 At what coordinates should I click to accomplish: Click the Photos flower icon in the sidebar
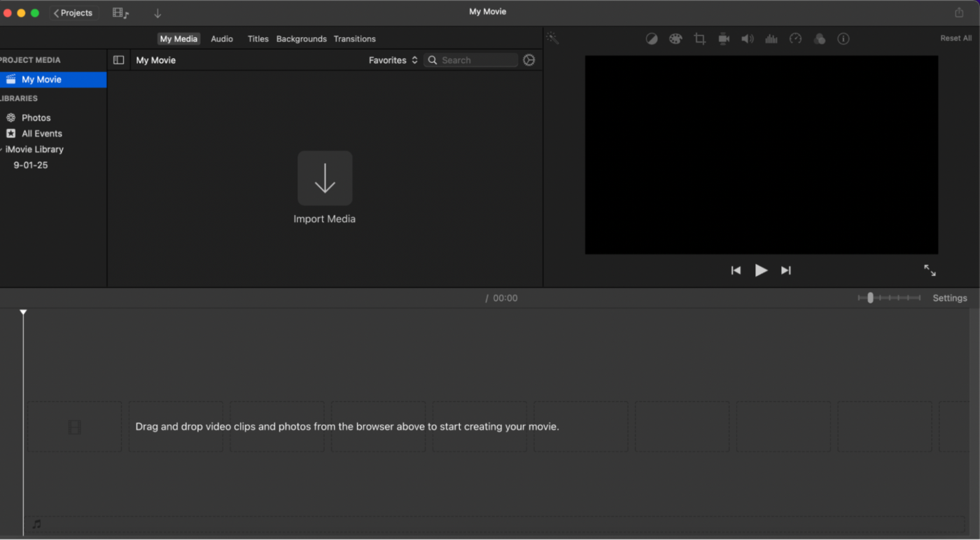coord(11,118)
